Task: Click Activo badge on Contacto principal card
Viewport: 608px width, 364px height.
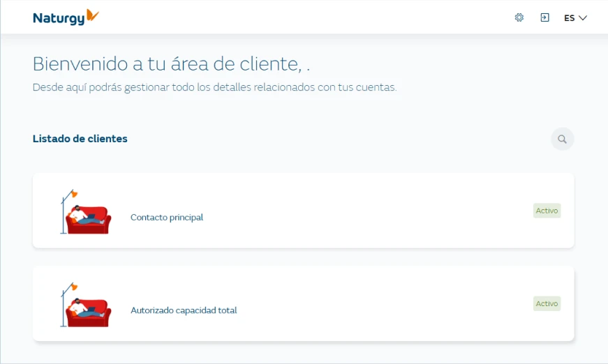Action: [547, 211]
